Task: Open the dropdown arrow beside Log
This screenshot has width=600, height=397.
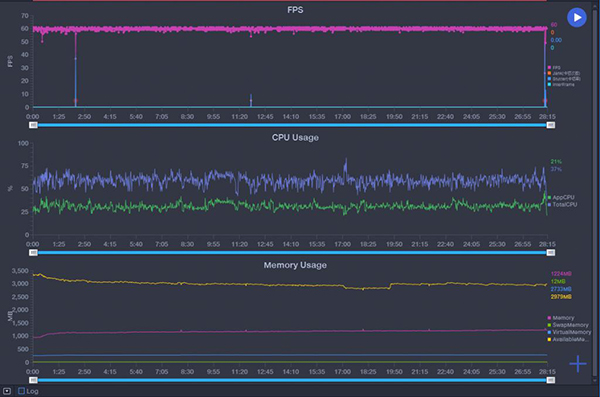Action: pyautogui.click(x=7, y=391)
